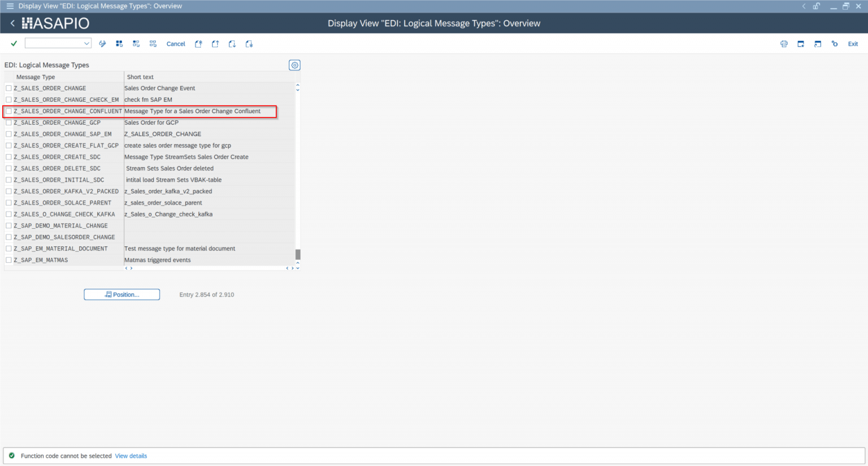Select 'Message Type StreamSets Sales Order Create' cell
Screen dimensions: 868x466
(209, 157)
